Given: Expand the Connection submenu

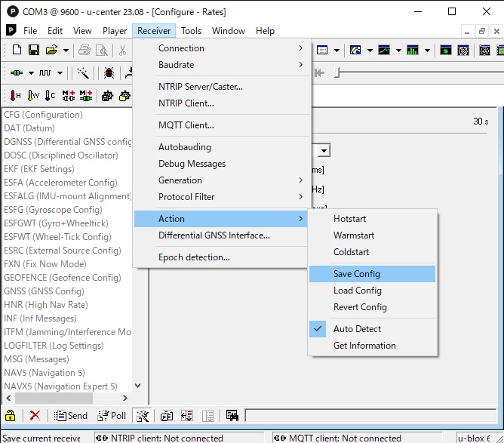Looking at the screenshot, I should [x=223, y=48].
